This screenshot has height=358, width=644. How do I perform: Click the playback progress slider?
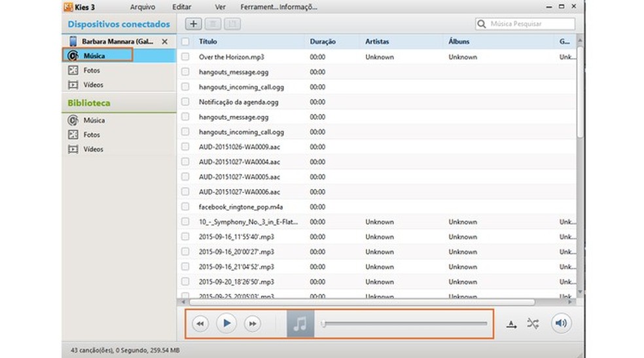click(404, 323)
